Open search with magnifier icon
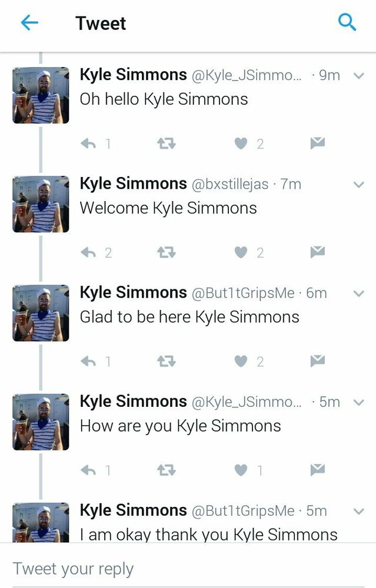The width and height of the screenshot is (376, 588). (x=347, y=22)
